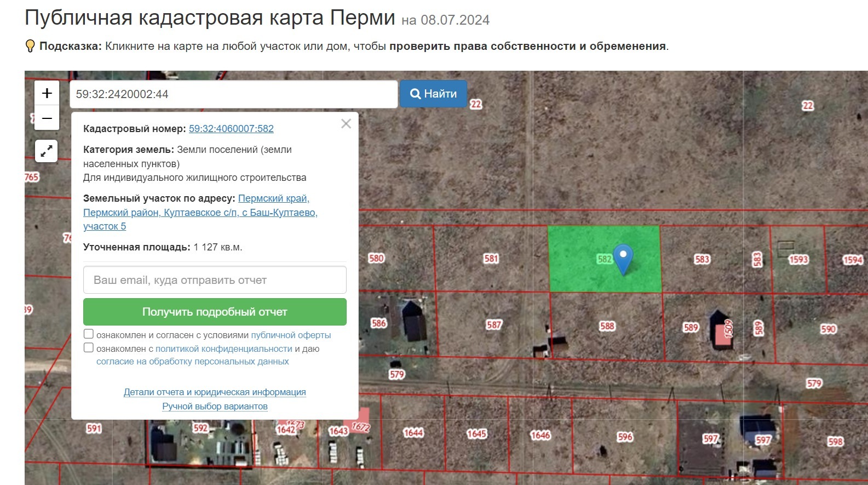Open Ручной выбор вариантов link
Image resolution: width=868 pixels, height=485 pixels.
click(x=215, y=407)
